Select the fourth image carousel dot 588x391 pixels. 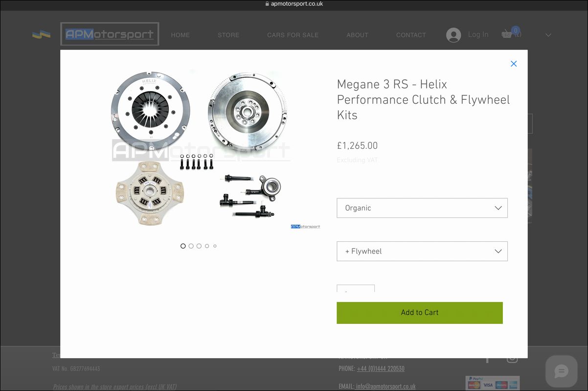pos(207,246)
